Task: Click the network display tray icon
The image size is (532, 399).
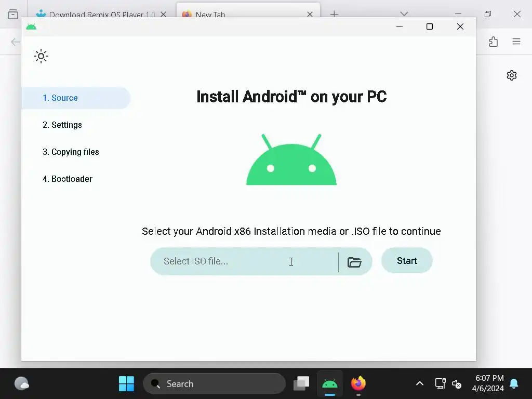Action: tap(440, 384)
